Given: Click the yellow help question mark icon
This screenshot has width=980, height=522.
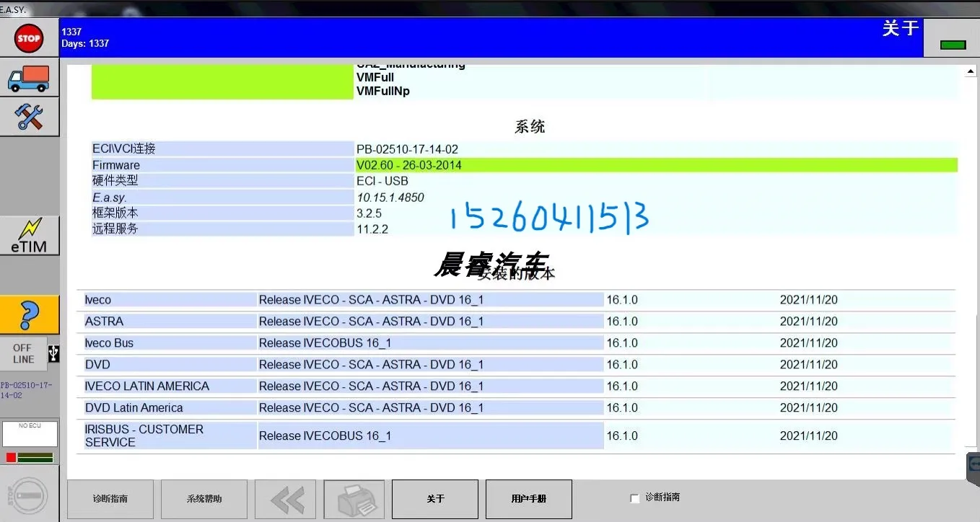Looking at the screenshot, I should pos(30,315).
